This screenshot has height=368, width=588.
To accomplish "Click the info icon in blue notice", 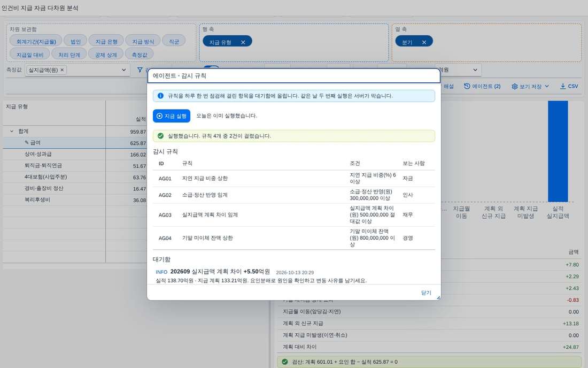I will 160,96.
